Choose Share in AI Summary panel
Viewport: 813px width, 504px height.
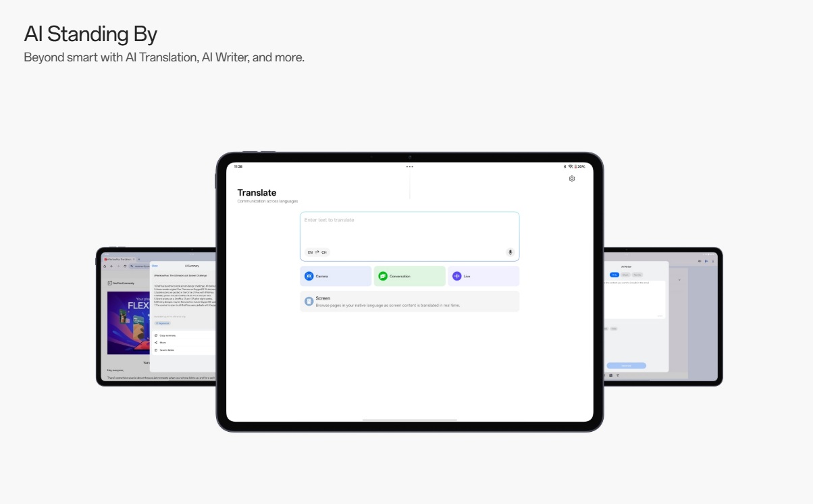163,343
